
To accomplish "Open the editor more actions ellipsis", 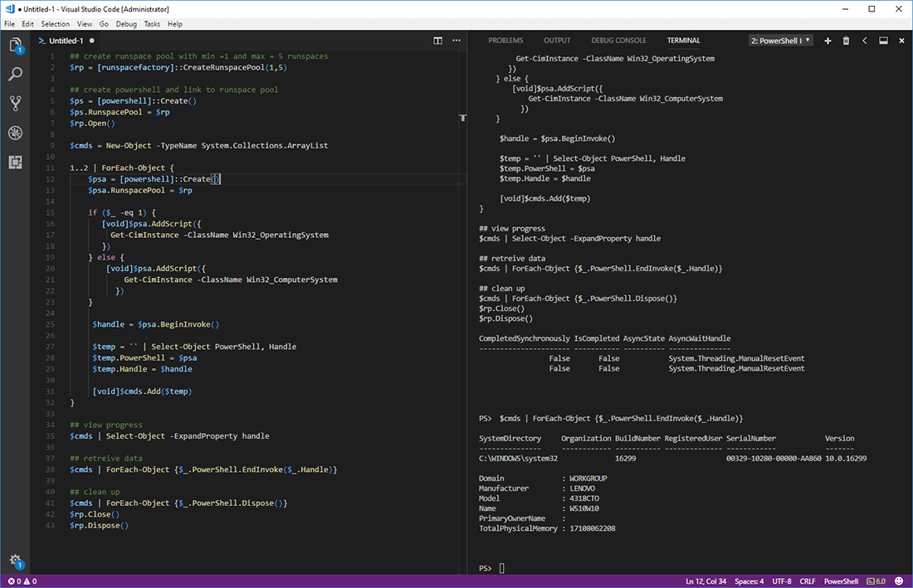I will coord(456,41).
